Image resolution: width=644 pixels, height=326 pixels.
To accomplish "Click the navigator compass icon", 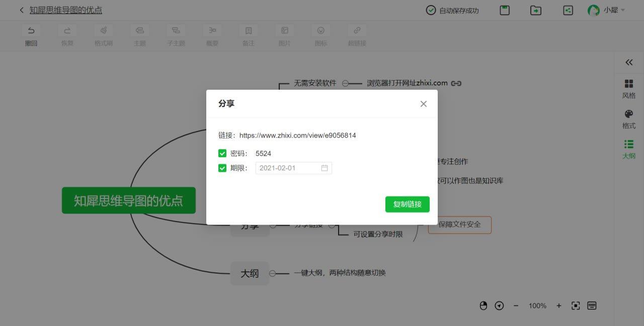I will pos(499,305).
